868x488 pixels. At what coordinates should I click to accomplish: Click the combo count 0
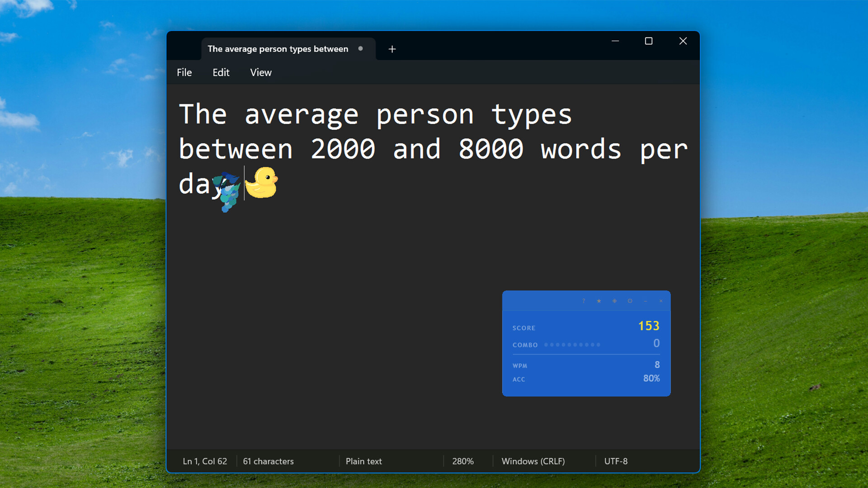656,343
